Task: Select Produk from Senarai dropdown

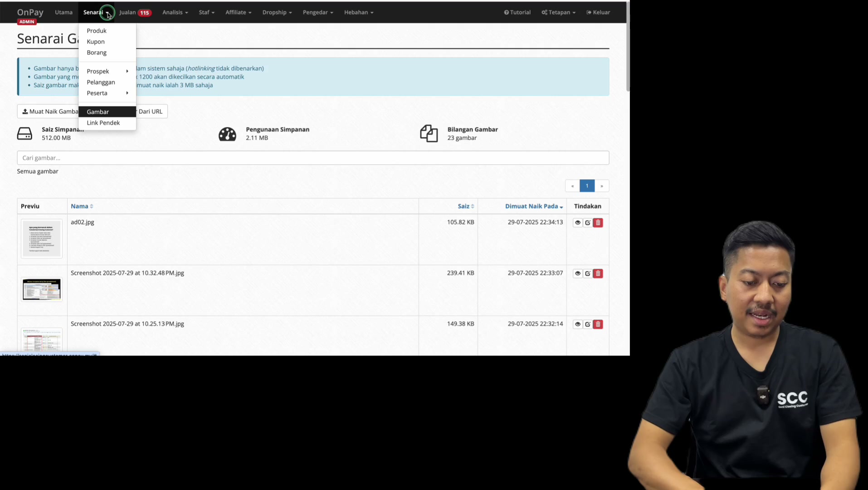Action: point(107,31)
